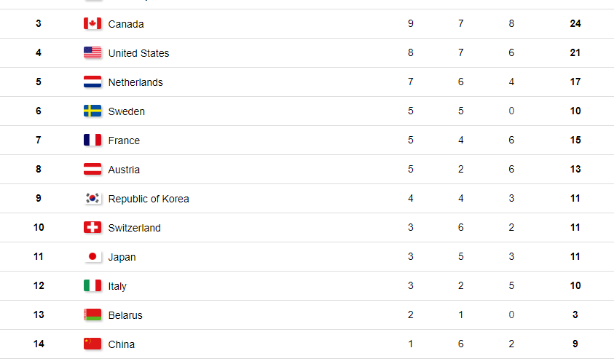Select the Switzerland country name

tap(134, 228)
